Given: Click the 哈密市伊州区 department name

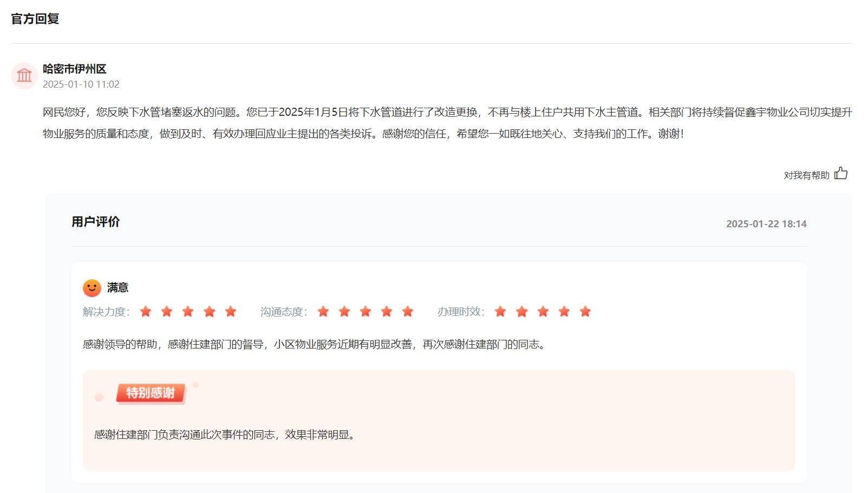Looking at the screenshot, I should point(75,69).
